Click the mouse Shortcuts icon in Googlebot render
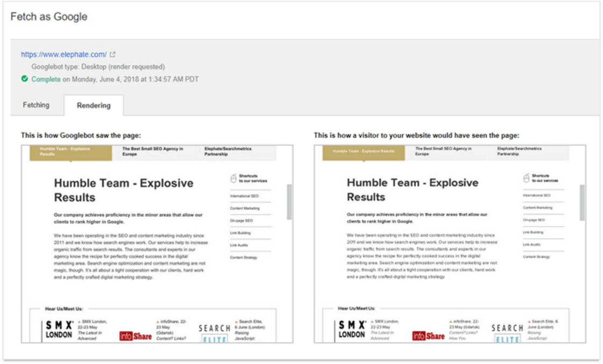This screenshot has width=603, height=364. click(x=234, y=178)
